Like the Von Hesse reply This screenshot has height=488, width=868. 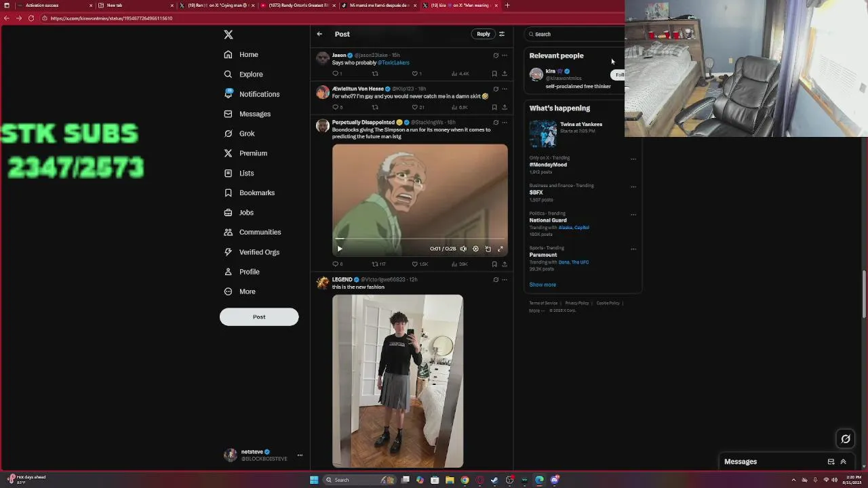click(x=415, y=107)
